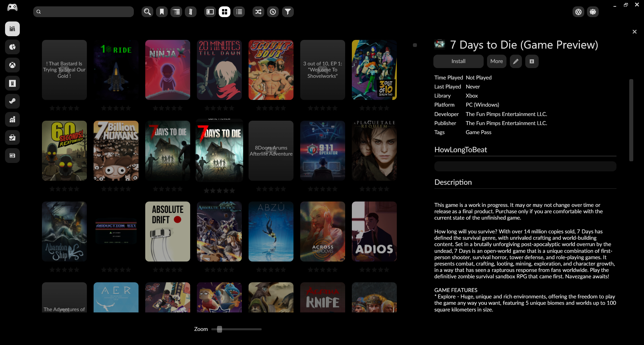644x345 pixels.
Task: Open the Library view in sidebar
Action: click(x=12, y=29)
